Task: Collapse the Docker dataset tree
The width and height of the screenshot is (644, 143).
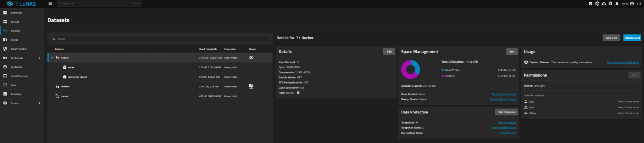Action: [x=52, y=58]
